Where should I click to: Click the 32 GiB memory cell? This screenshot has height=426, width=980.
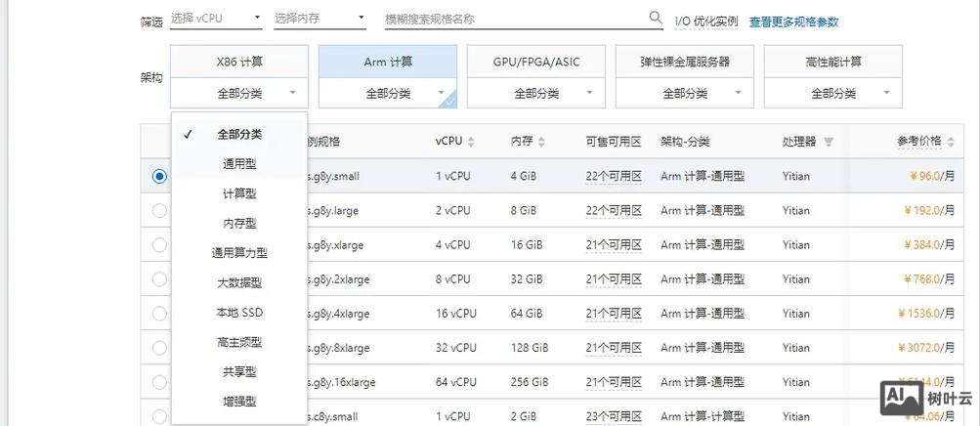coord(527,279)
